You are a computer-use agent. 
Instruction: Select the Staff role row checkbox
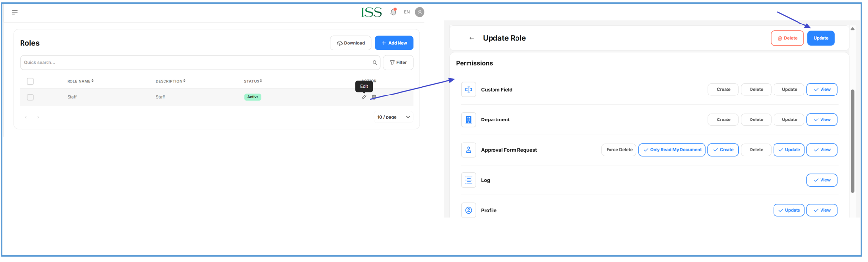pyautogui.click(x=30, y=97)
